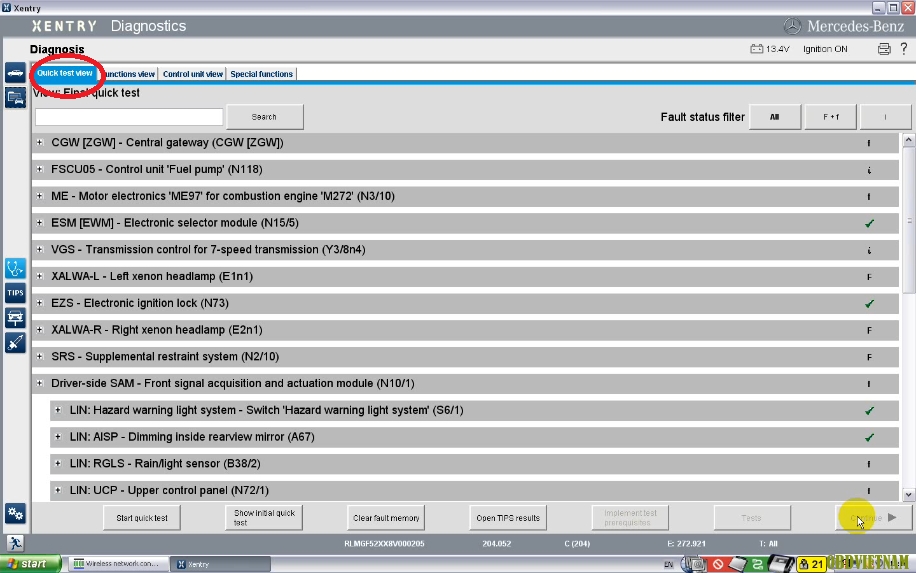Click scrollbar down arrow of module list
916x573 pixels.
point(908,495)
